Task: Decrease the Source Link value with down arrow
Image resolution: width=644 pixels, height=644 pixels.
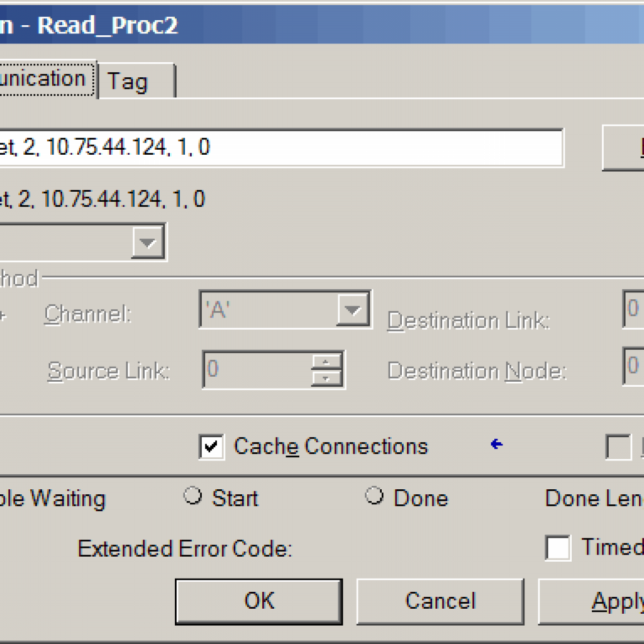Action: click(326, 378)
